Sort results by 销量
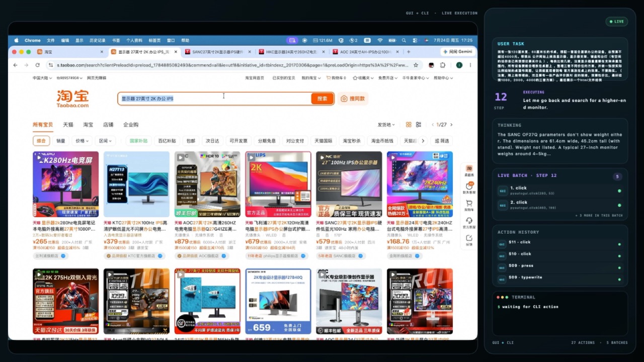 click(61, 141)
